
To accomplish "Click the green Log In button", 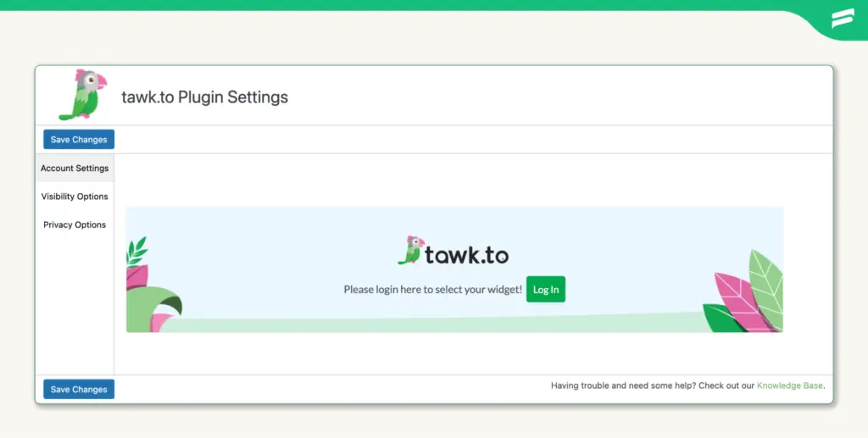I will click(546, 289).
